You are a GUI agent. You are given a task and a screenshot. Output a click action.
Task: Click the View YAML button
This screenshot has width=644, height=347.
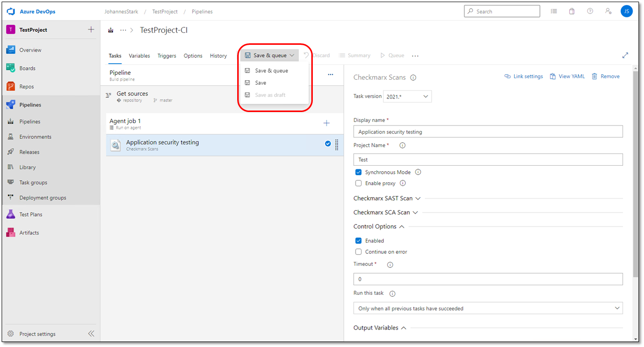click(x=567, y=77)
